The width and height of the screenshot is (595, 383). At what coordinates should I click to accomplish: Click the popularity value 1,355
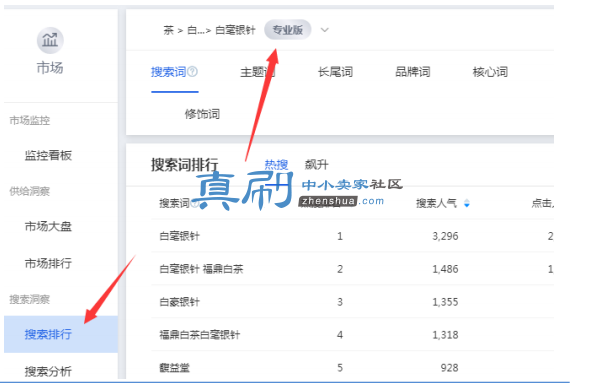(445, 302)
